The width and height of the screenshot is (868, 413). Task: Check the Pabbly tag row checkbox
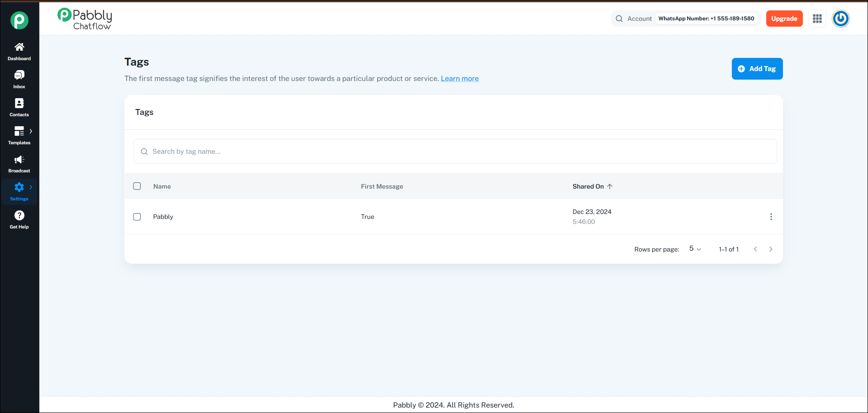137,217
